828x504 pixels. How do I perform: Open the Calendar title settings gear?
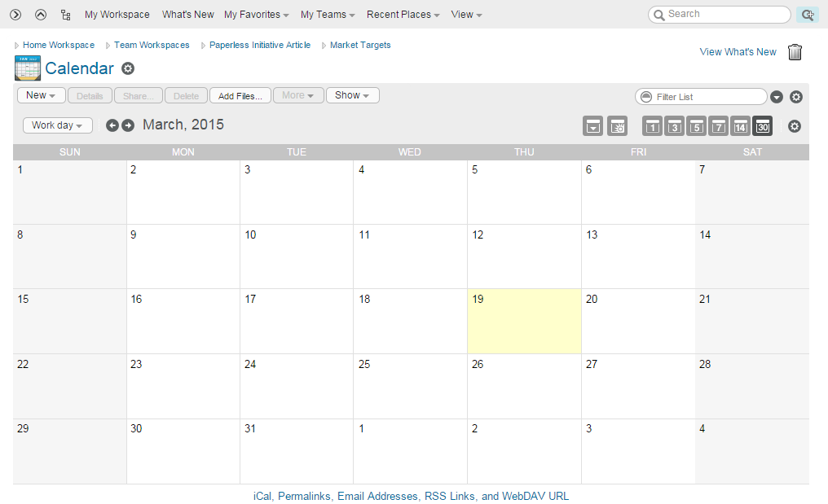pos(128,68)
